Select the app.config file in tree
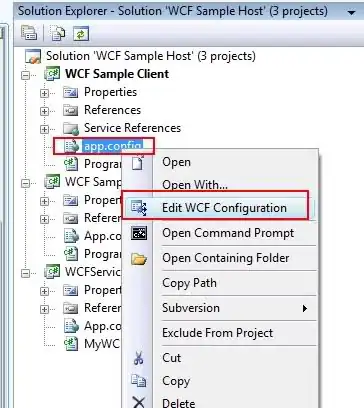 (113, 146)
